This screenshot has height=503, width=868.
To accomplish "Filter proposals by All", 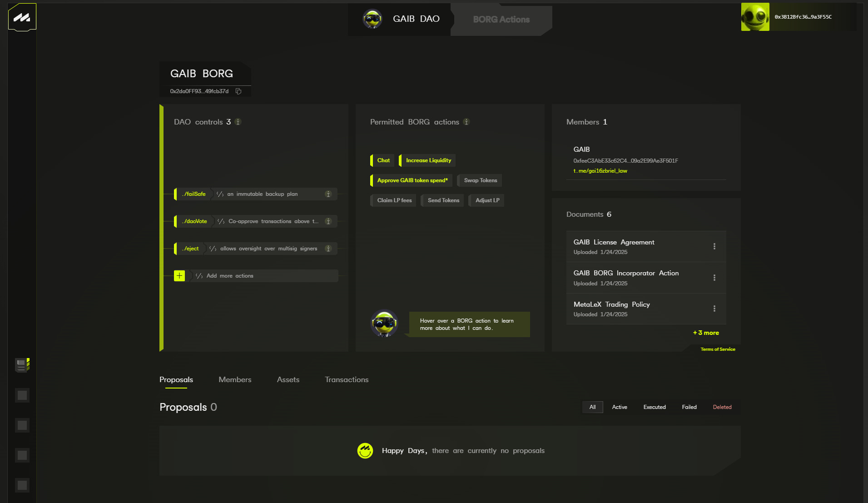I will (592, 407).
